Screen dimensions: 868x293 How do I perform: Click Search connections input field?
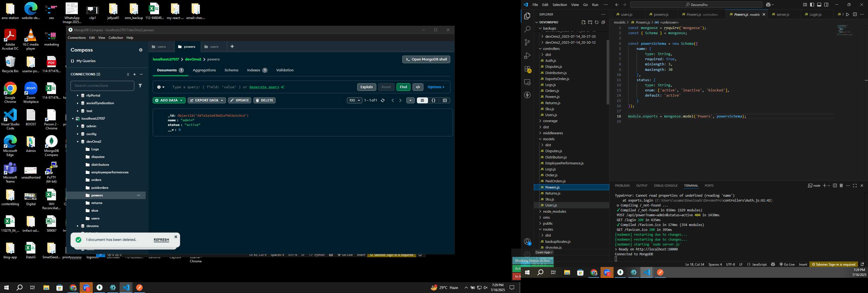[x=102, y=86]
